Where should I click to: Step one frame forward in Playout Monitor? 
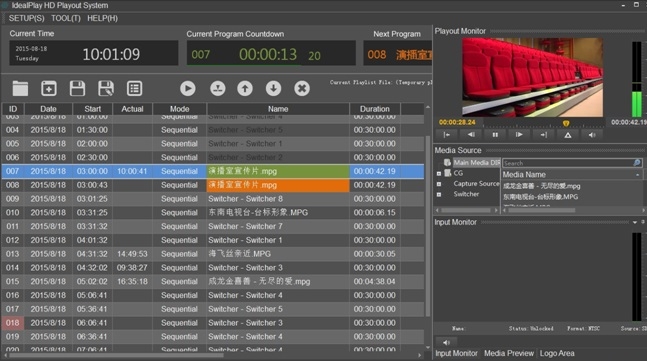click(519, 134)
